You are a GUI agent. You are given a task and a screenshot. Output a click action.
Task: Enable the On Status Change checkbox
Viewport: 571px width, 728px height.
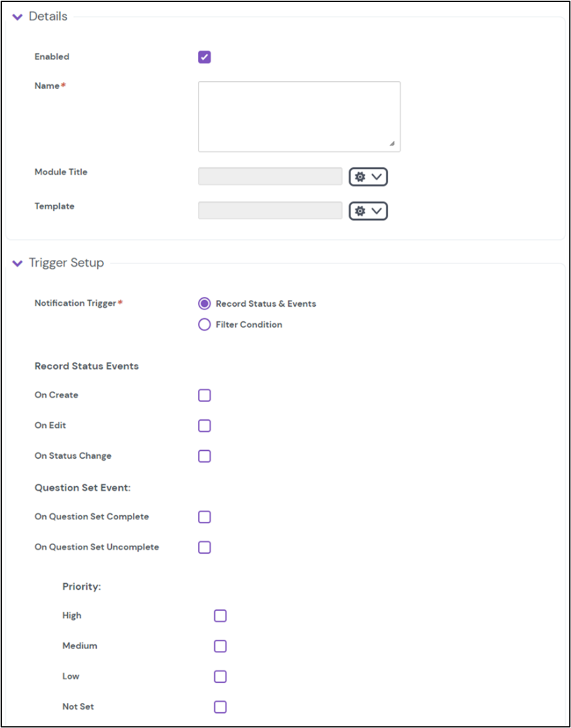tap(204, 455)
